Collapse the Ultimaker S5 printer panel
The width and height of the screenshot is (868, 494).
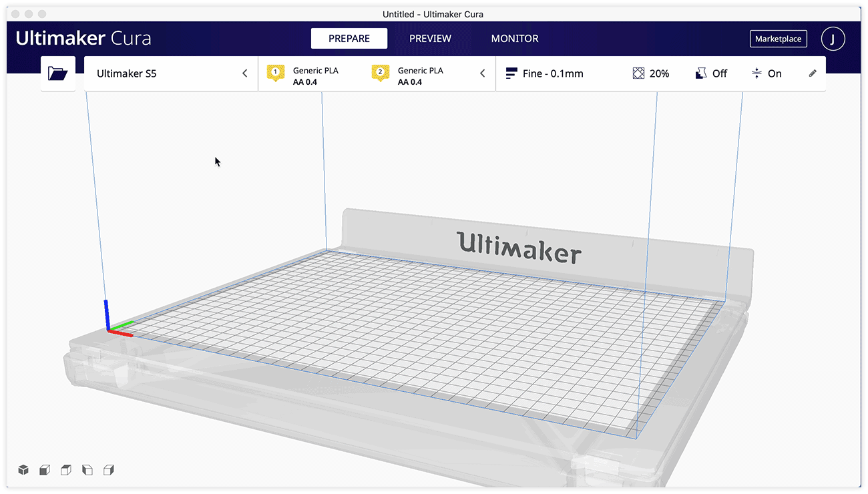(244, 73)
